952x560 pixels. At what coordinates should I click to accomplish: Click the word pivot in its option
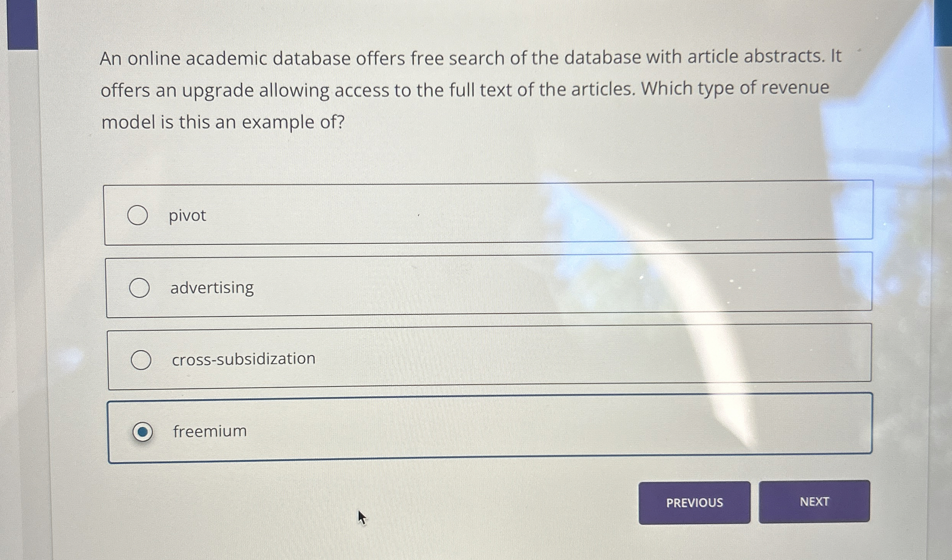[187, 215]
